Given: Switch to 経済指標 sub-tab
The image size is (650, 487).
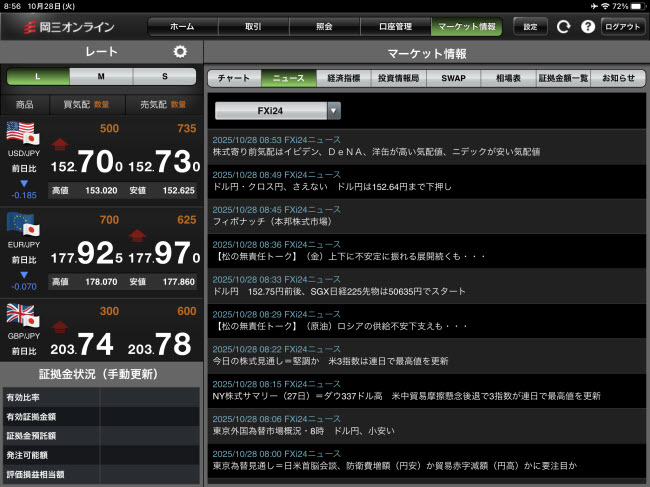Looking at the screenshot, I should click(344, 78).
